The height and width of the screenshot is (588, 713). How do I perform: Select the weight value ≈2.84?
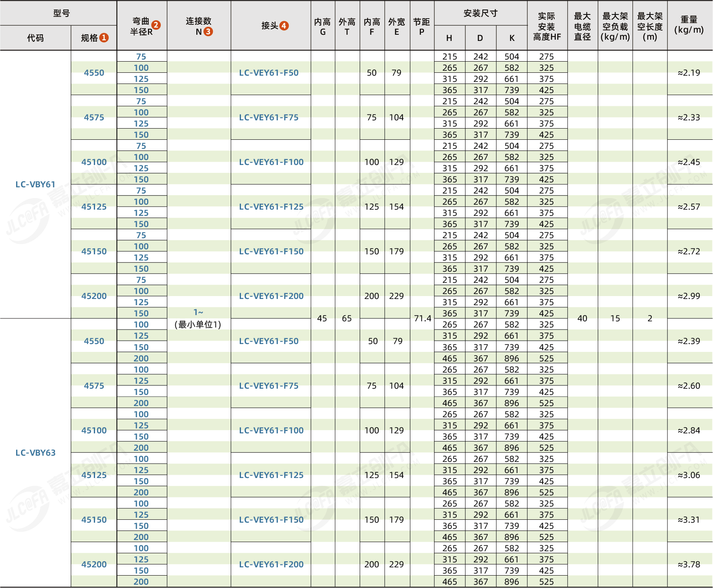pyautogui.click(x=689, y=430)
